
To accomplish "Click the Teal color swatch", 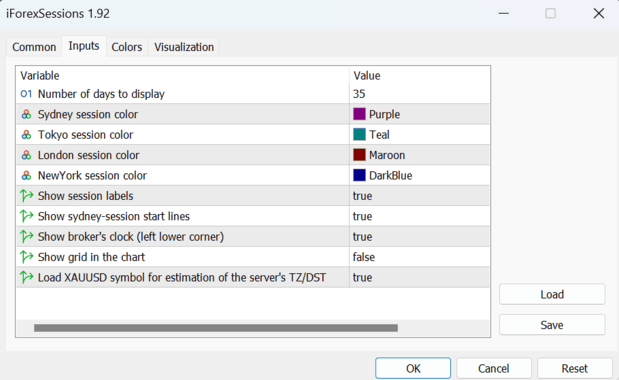I will click(359, 135).
